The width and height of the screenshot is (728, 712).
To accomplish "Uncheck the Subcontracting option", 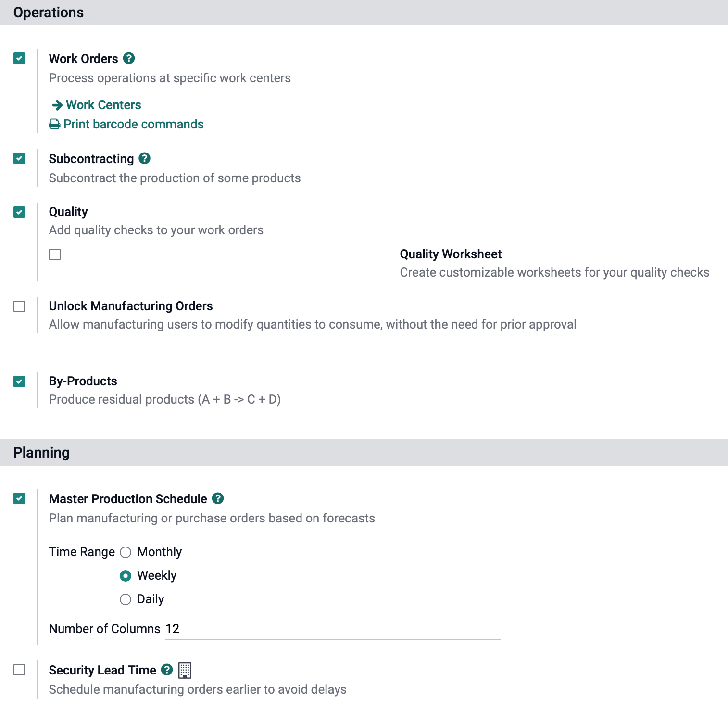I will point(19,158).
